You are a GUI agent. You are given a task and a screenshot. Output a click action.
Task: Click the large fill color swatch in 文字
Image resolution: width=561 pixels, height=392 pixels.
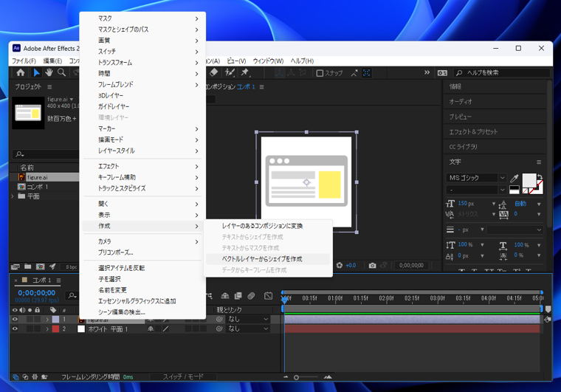pyautogui.click(x=529, y=180)
